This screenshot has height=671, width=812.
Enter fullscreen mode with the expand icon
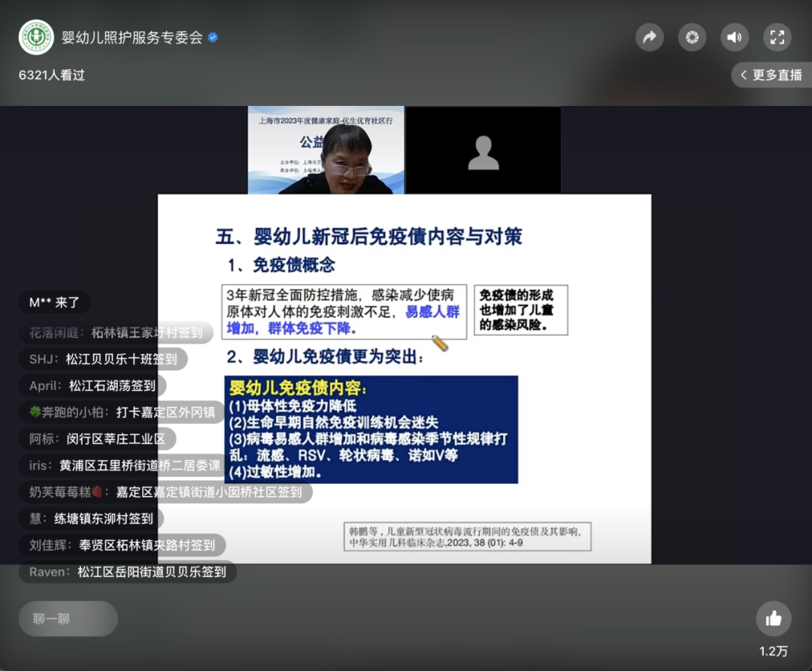point(777,38)
